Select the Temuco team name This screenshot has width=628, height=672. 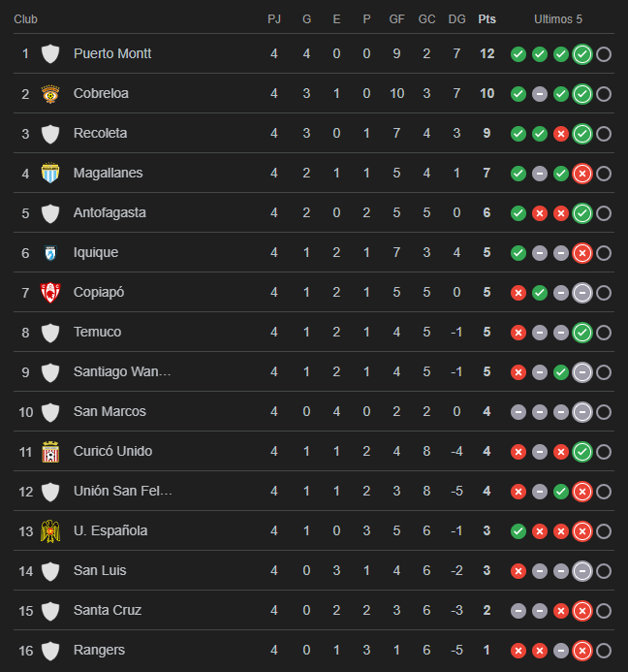click(97, 333)
